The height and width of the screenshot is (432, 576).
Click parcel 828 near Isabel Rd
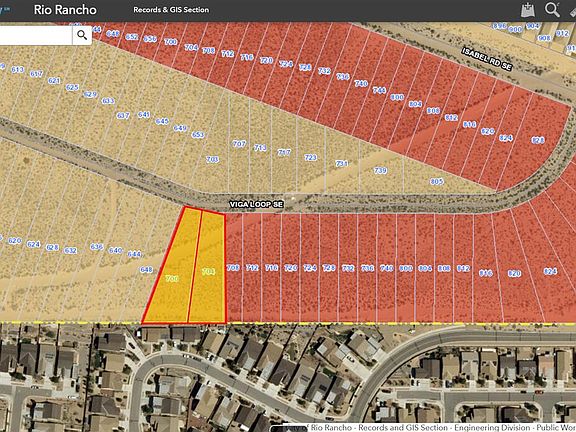click(538, 140)
